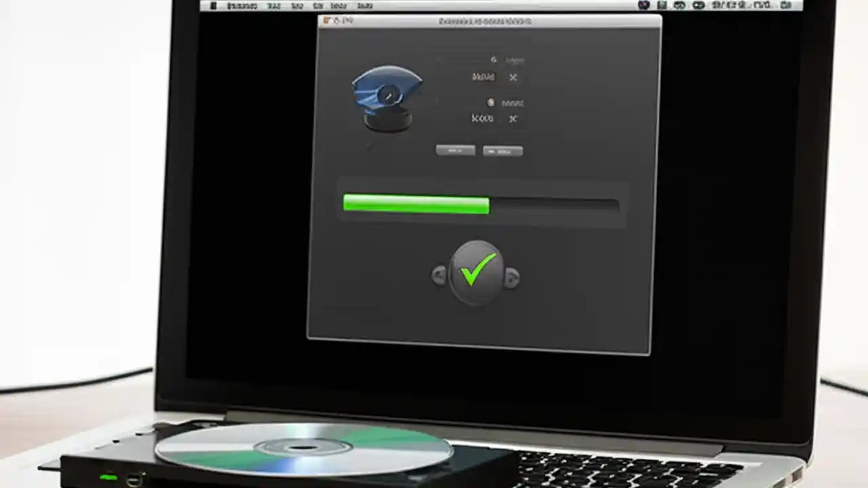Open the Apple menu icon

[x=214, y=5]
